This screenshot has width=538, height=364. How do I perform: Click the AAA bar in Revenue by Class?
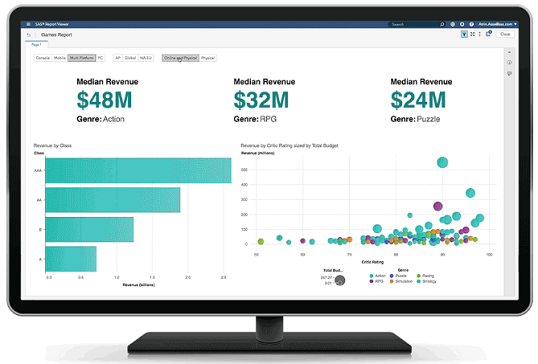click(x=138, y=171)
